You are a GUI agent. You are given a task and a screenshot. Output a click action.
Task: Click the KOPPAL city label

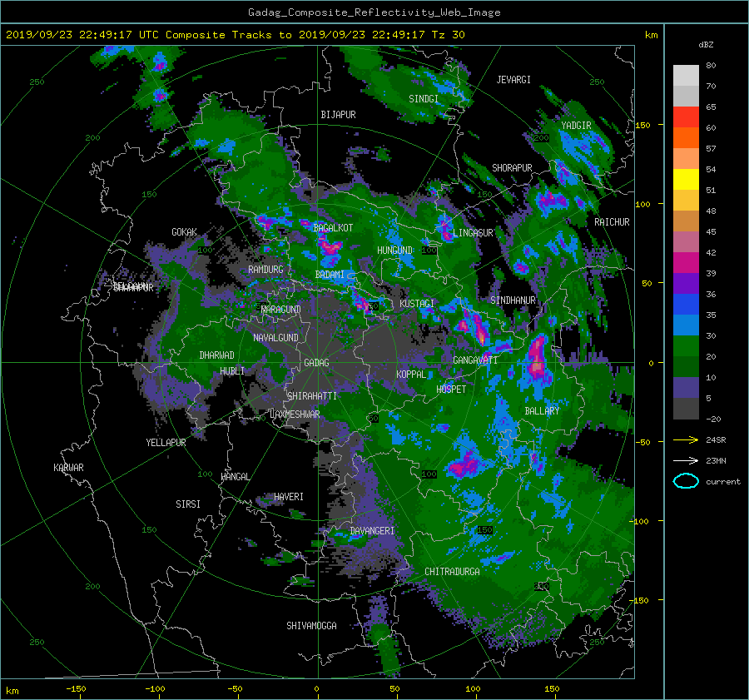pyautogui.click(x=411, y=375)
